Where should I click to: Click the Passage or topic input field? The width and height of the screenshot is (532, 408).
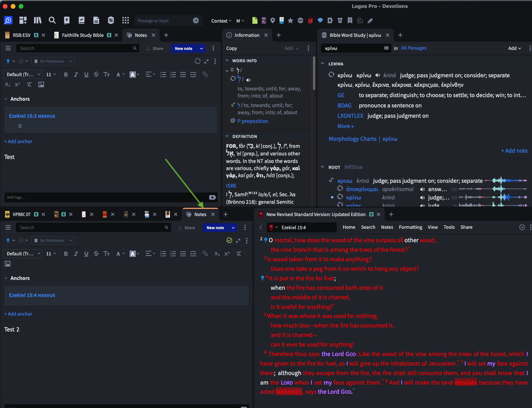[163, 21]
